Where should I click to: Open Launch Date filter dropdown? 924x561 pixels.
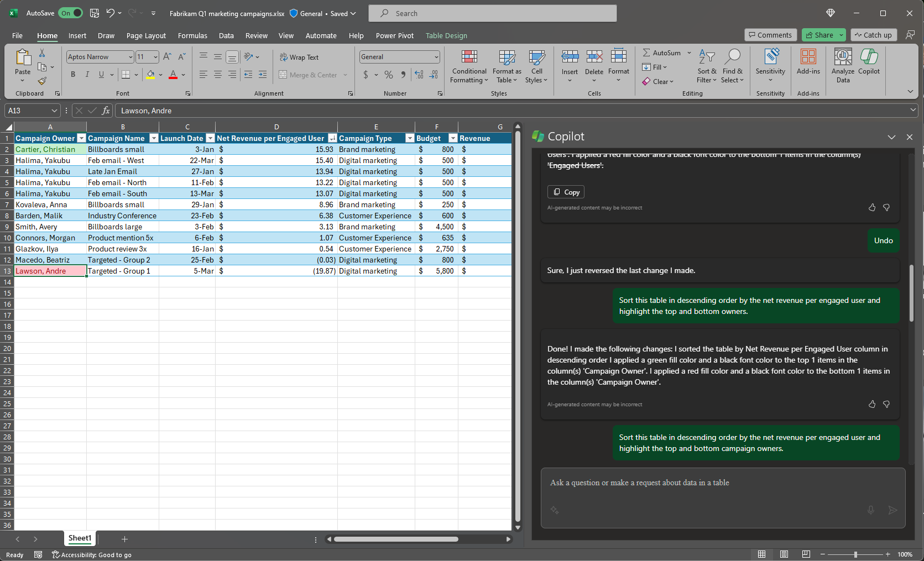(x=210, y=138)
